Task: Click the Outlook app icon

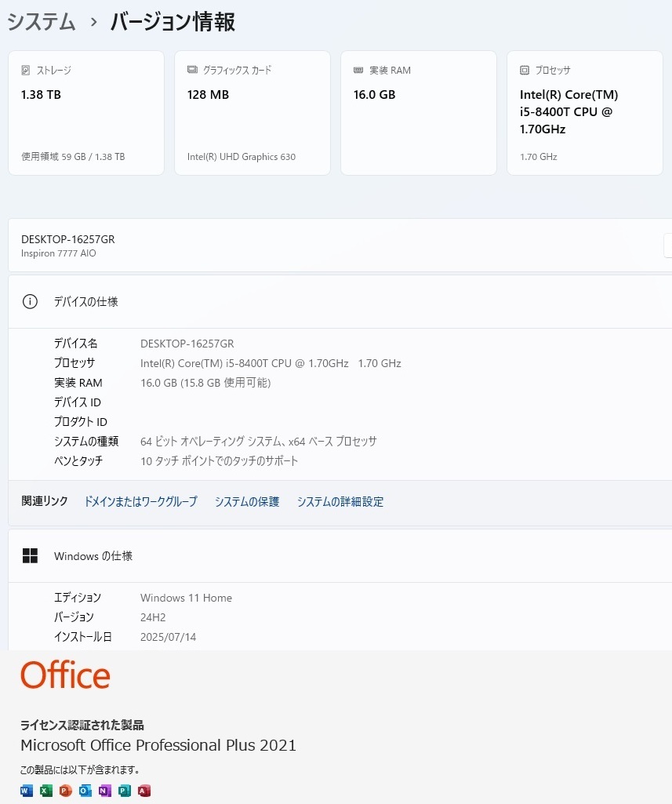Action: [85, 791]
